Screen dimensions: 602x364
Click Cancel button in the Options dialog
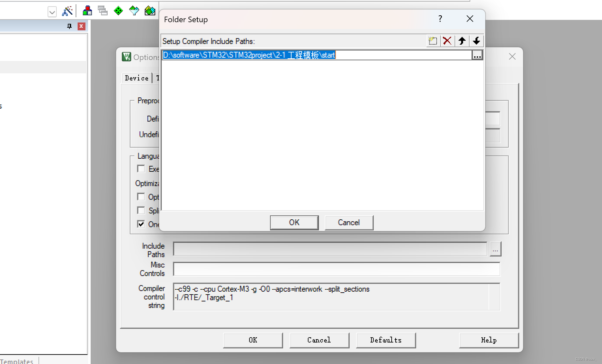(x=319, y=340)
